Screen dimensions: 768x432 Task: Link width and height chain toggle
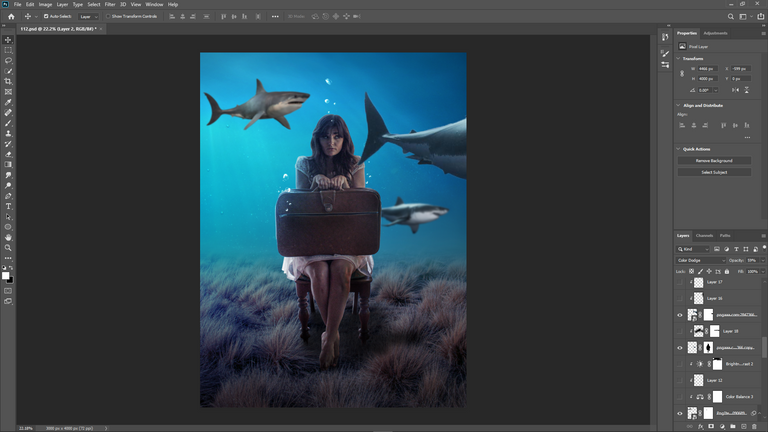click(x=682, y=73)
